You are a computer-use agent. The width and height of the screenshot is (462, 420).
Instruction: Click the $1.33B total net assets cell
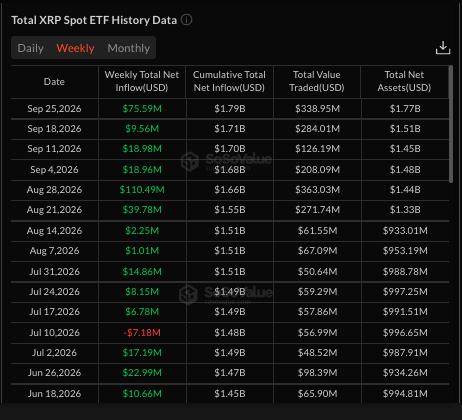coord(405,210)
